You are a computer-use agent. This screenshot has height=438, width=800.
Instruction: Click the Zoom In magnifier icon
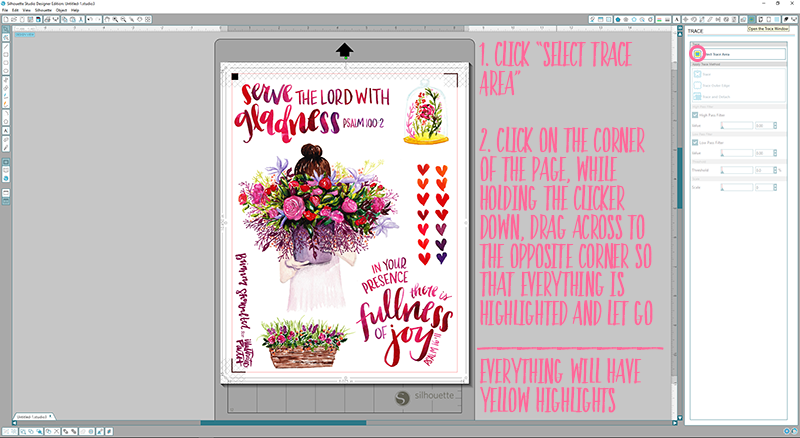point(115,19)
